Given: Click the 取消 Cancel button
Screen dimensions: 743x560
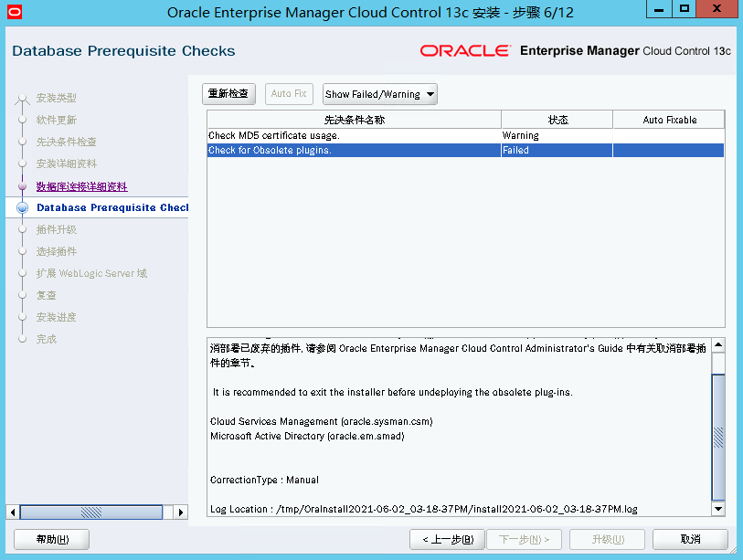Looking at the screenshot, I should pyautogui.click(x=690, y=539).
